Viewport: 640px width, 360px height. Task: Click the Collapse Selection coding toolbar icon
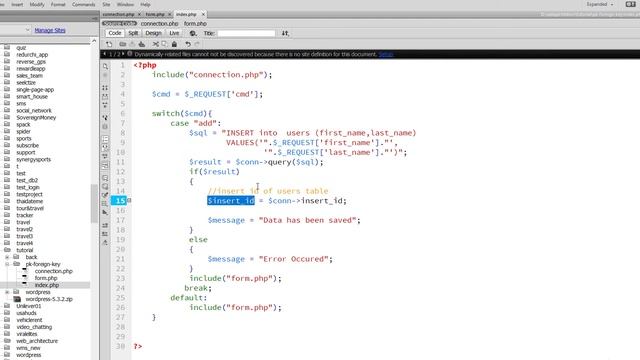[x=105, y=97]
